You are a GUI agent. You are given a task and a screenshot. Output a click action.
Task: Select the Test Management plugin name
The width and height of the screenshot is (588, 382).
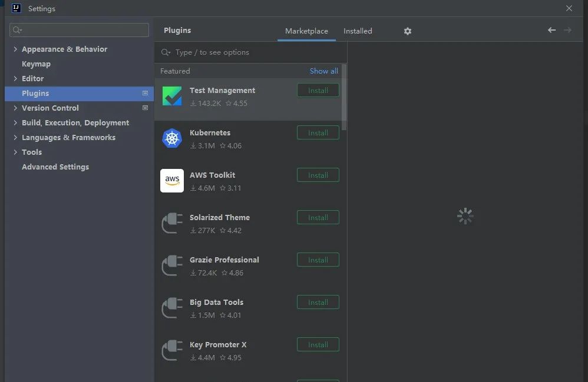click(x=222, y=90)
